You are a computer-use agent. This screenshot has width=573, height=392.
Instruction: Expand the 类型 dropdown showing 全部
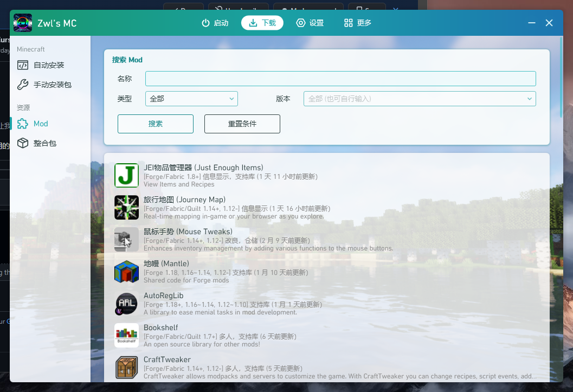tap(191, 99)
